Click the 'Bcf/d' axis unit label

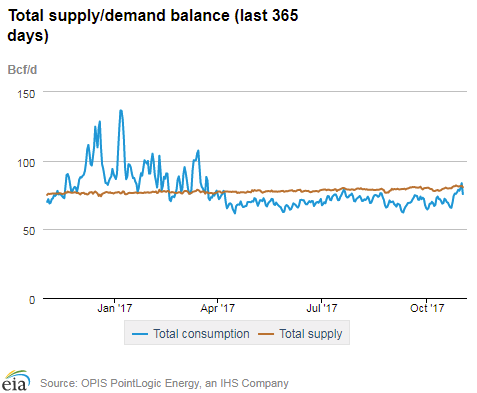point(22,70)
